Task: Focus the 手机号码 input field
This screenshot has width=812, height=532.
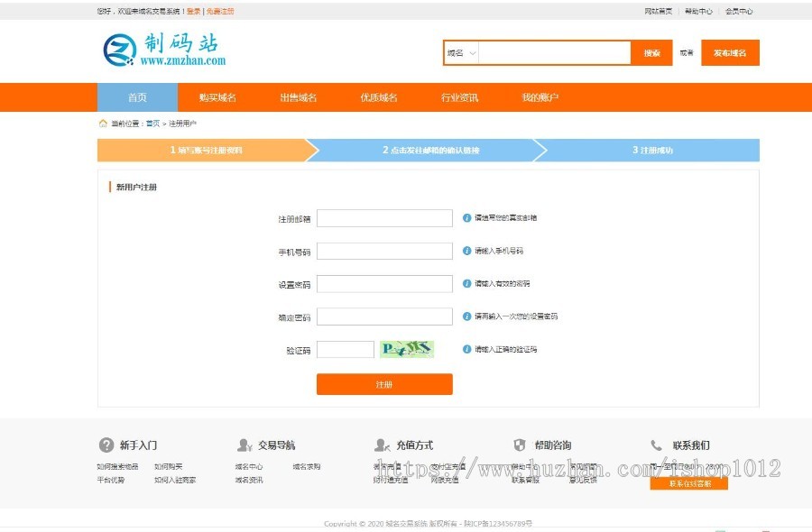Action: (x=384, y=252)
